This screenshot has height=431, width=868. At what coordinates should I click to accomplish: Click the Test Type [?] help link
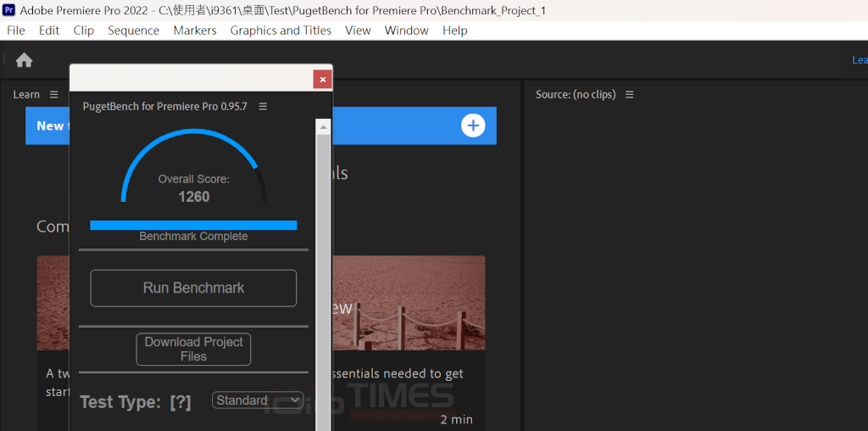tap(181, 403)
